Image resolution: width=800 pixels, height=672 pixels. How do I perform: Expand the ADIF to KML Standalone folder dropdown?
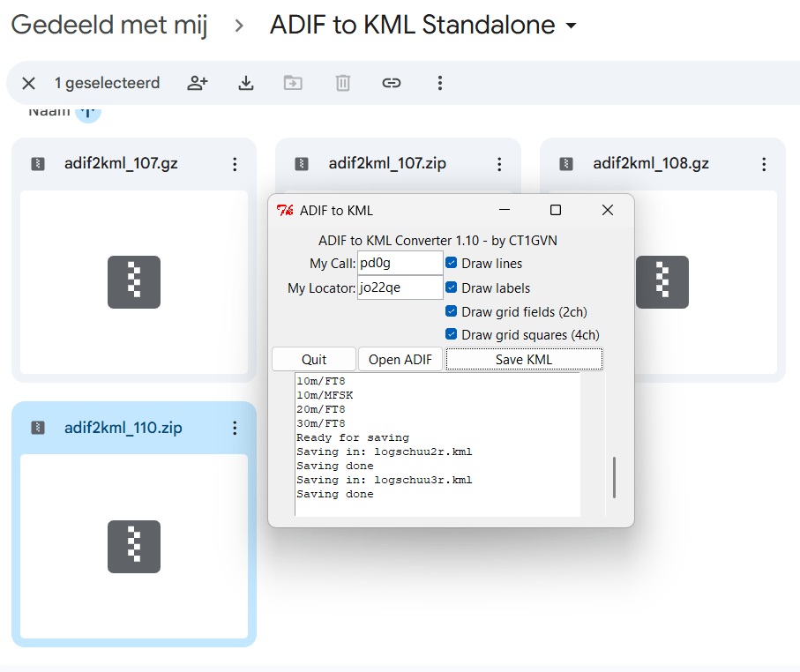point(571,26)
